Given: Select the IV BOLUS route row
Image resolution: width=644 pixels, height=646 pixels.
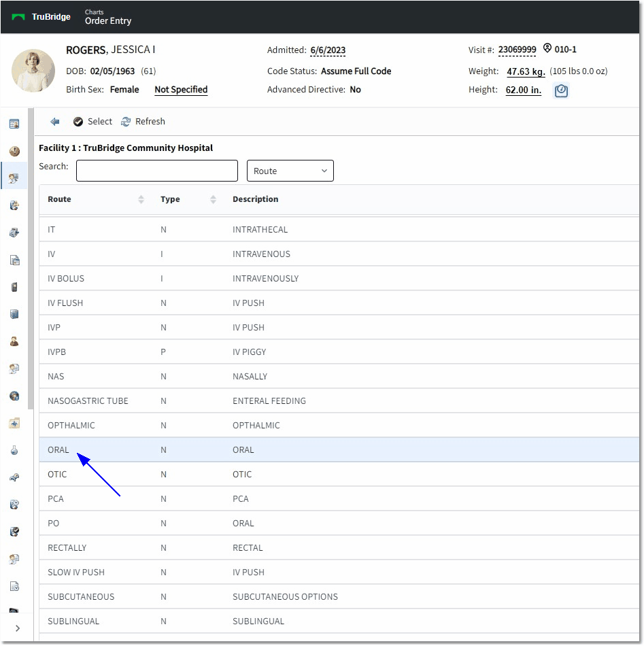Looking at the screenshot, I should click(339, 279).
